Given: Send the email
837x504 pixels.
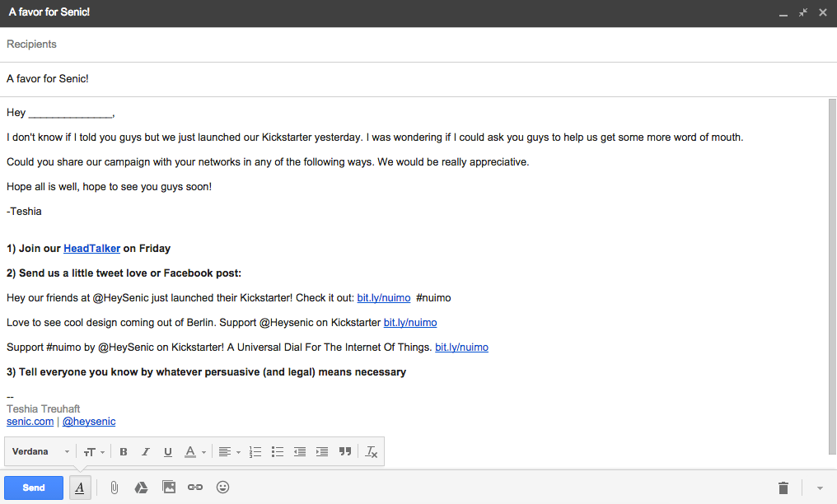Looking at the screenshot, I should tap(34, 488).
